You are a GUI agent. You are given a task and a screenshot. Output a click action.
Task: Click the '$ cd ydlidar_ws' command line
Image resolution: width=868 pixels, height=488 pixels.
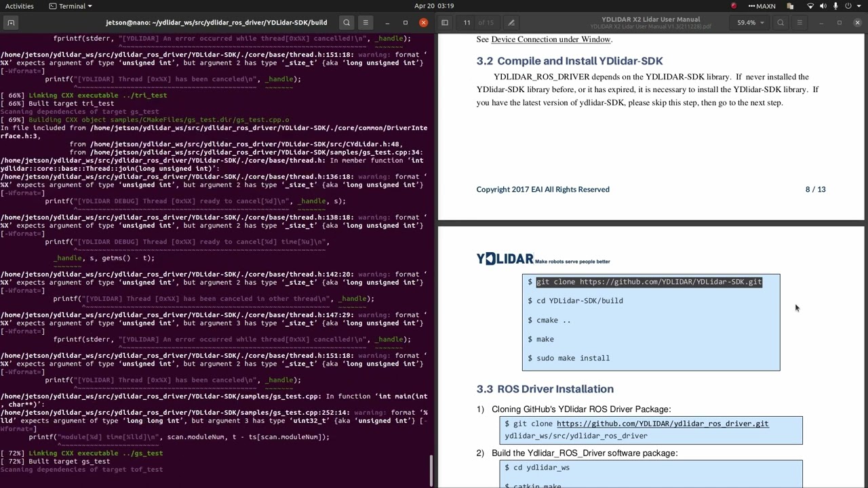click(536, 468)
